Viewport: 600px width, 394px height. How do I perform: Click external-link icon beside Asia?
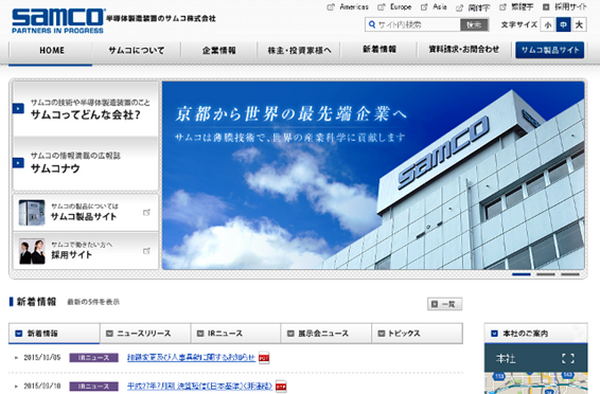(424, 7)
